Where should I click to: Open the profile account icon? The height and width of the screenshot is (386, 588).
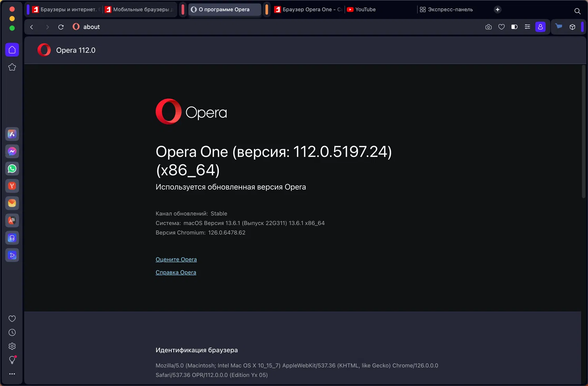point(541,27)
